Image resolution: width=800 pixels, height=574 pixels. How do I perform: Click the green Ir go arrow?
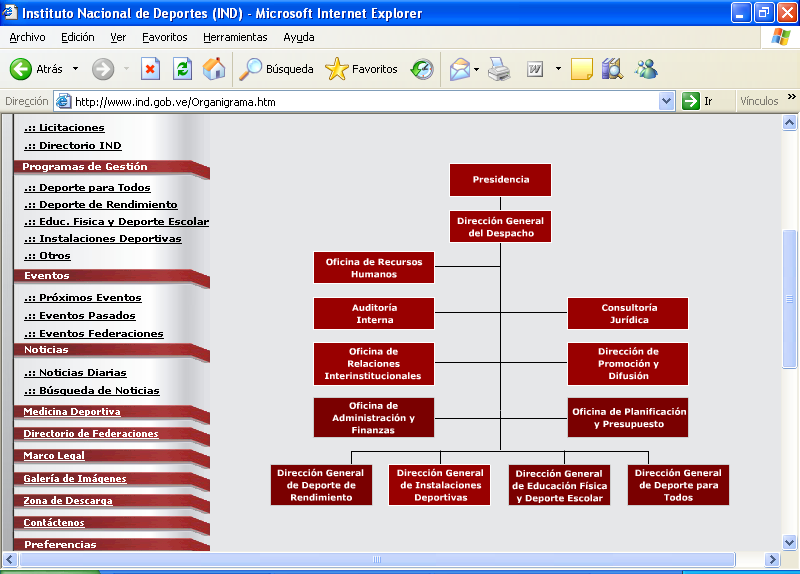[x=690, y=101]
